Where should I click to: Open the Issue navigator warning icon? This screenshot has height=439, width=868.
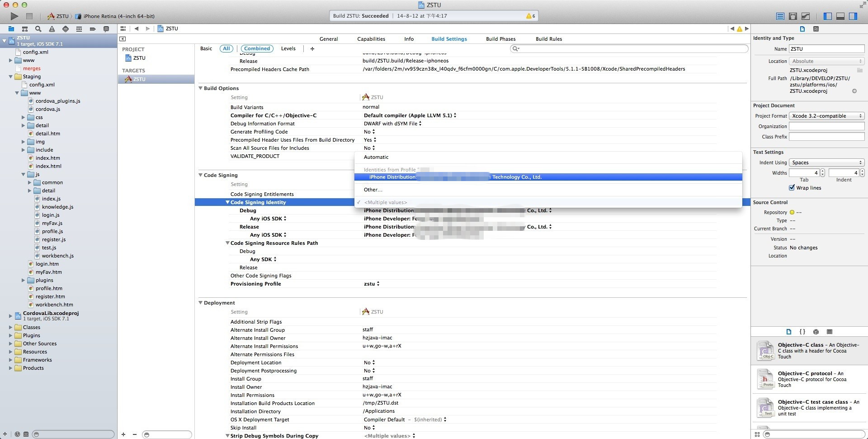pos(52,29)
